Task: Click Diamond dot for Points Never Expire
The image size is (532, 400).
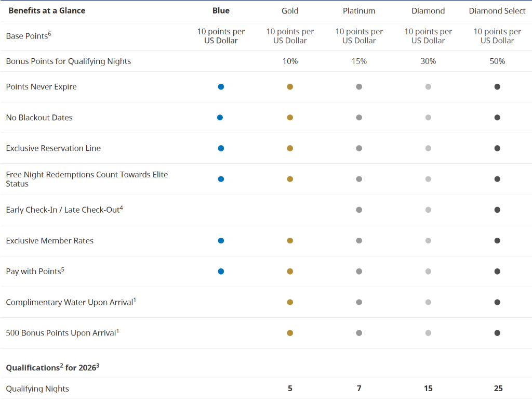Action: point(428,87)
